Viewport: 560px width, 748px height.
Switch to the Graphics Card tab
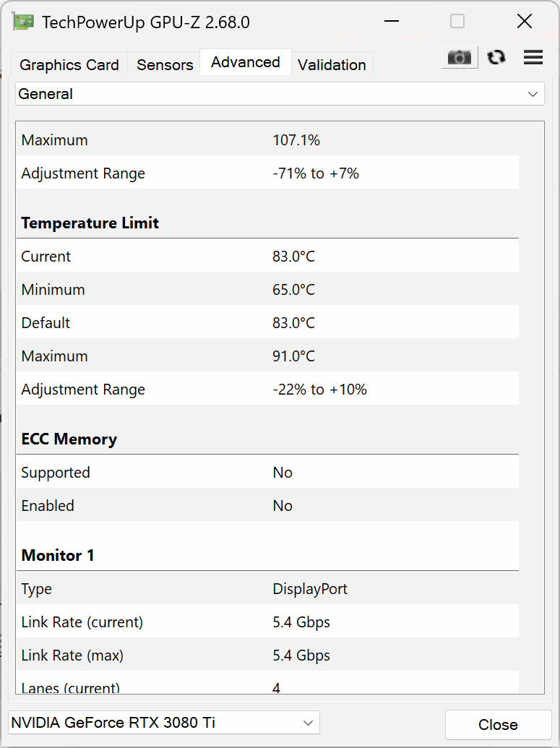click(69, 65)
